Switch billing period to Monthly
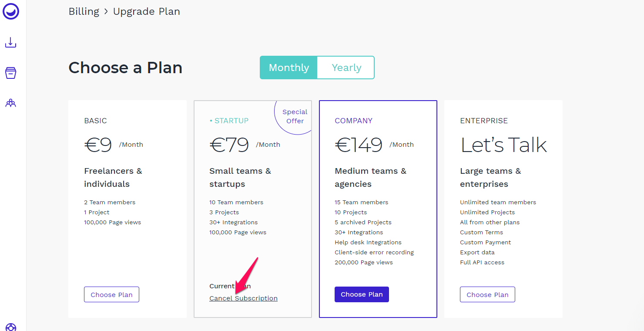 (x=289, y=68)
